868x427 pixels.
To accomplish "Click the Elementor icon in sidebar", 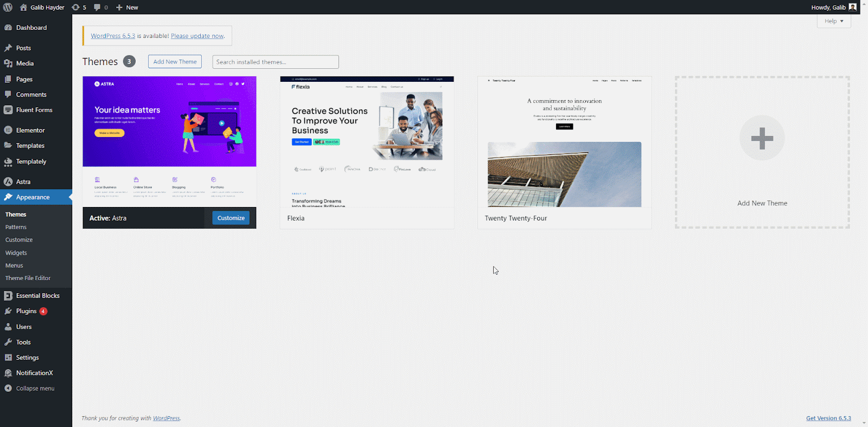I will tap(8, 130).
